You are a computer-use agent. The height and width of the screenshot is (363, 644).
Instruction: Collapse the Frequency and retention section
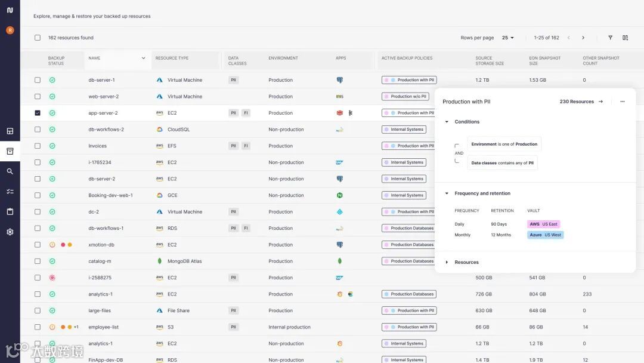tap(447, 193)
